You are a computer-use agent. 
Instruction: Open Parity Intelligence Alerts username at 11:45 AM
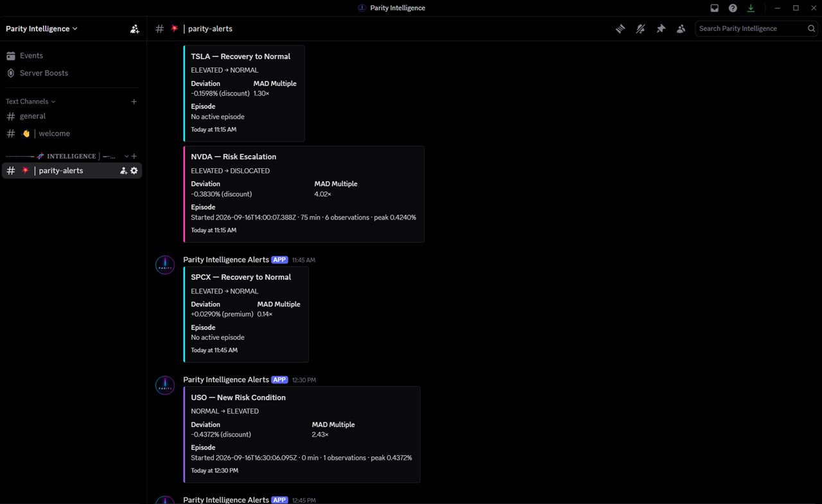tap(226, 260)
